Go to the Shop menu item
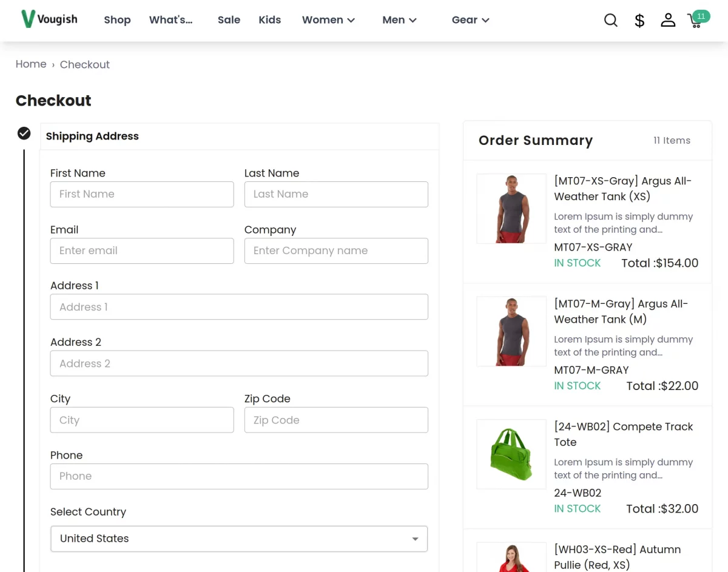The width and height of the screenshot is (728, 572). coord(117,20)
